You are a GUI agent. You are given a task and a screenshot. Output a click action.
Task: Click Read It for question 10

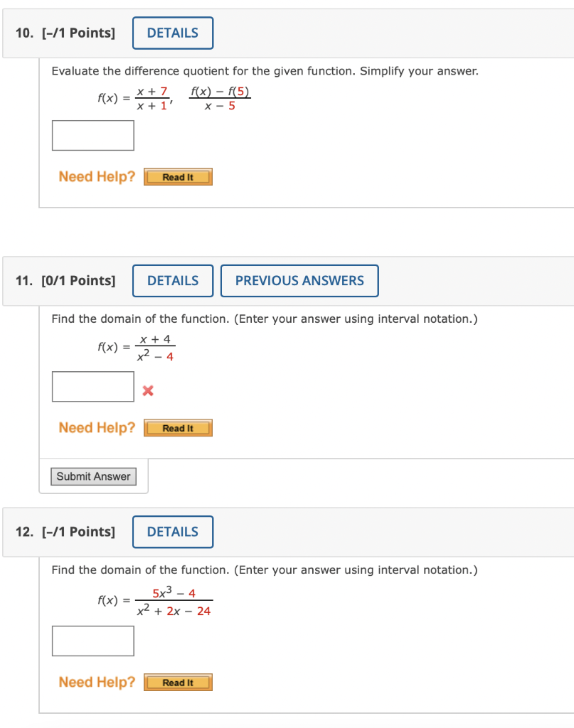coord(178,176)
